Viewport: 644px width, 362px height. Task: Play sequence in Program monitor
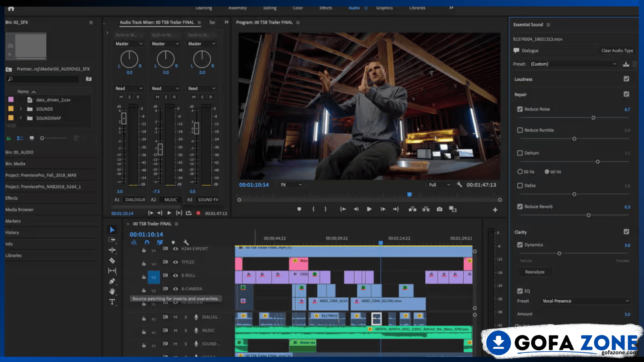pyautogui.click(x=369, y=209)
